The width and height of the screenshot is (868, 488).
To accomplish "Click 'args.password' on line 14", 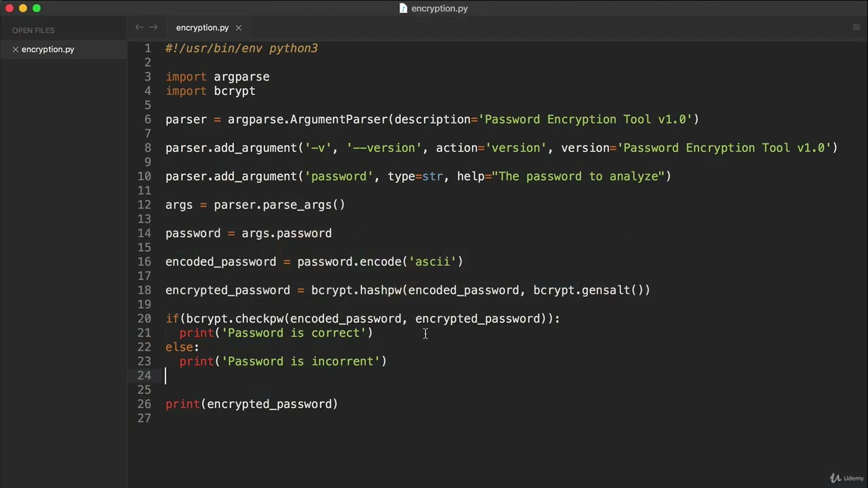I will [287, 233].
